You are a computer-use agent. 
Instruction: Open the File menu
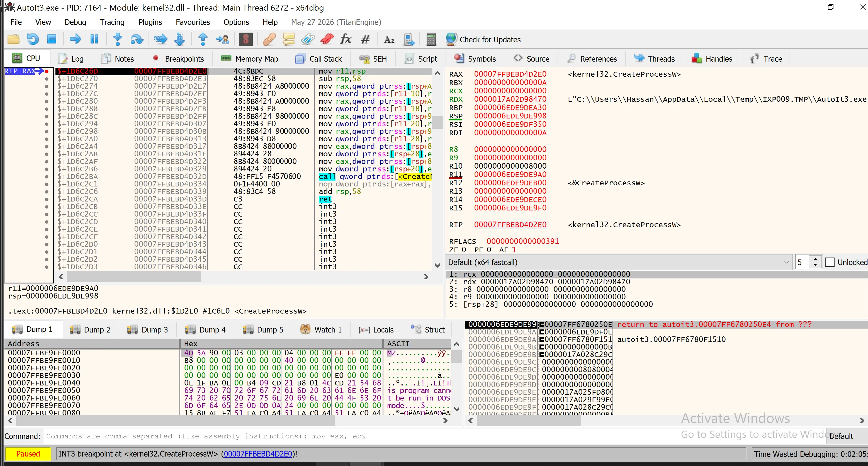16,22
